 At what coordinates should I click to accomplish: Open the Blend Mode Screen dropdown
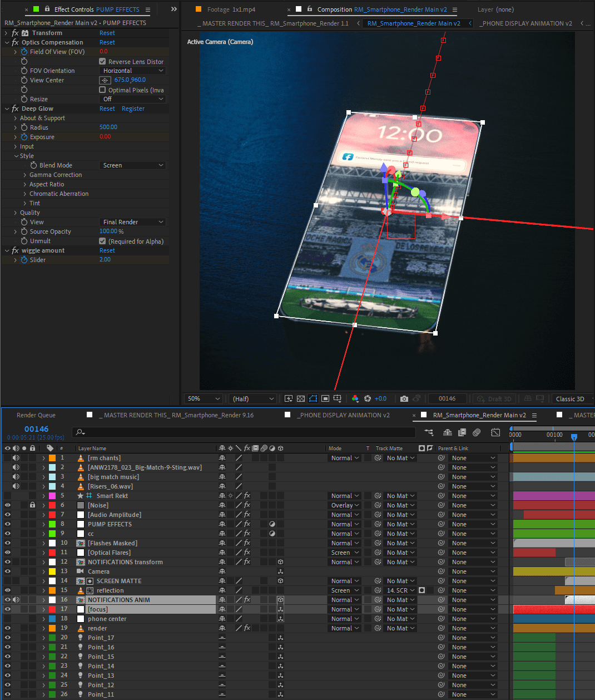point(132,165)
